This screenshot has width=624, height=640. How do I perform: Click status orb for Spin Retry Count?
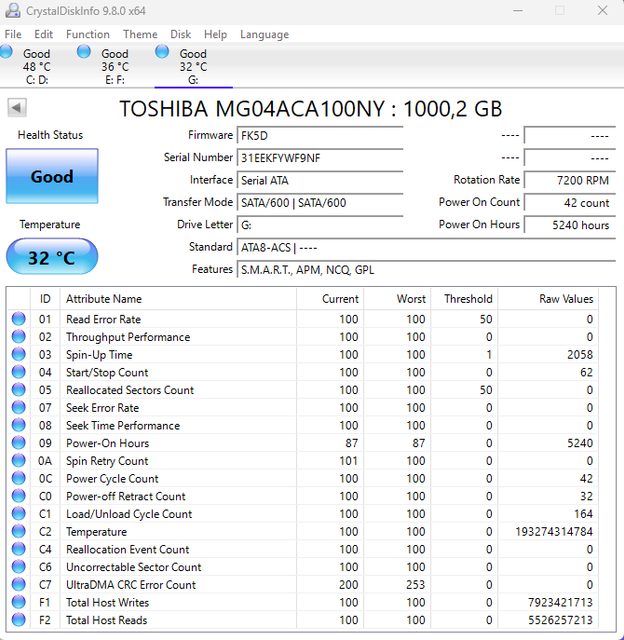(18, 461)
